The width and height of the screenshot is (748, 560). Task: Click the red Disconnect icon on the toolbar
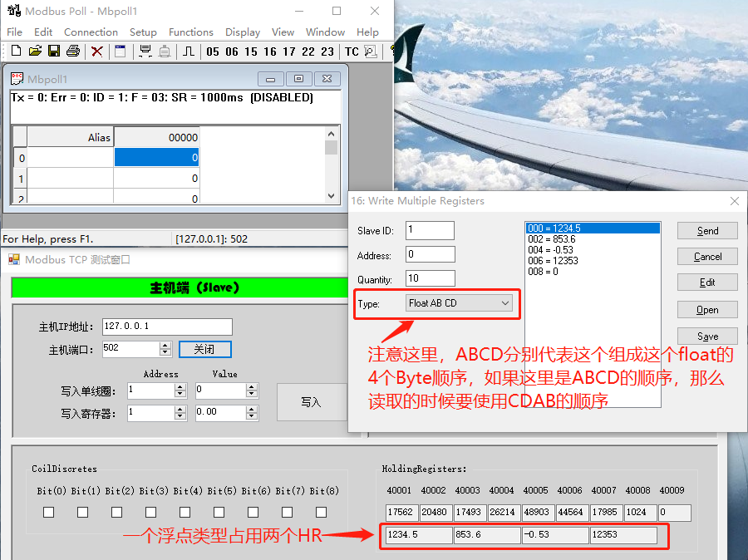96,51
